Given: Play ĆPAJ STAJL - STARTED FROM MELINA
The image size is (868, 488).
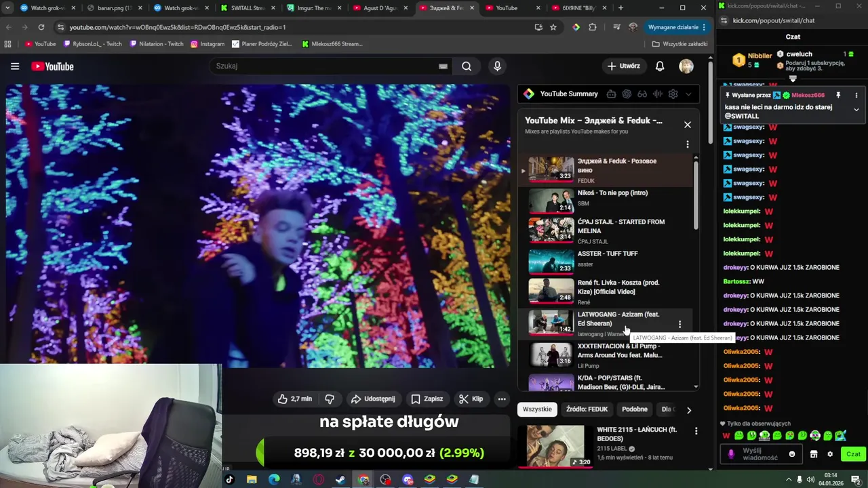Looking at the screenshot, I should (x=606, y=230).
